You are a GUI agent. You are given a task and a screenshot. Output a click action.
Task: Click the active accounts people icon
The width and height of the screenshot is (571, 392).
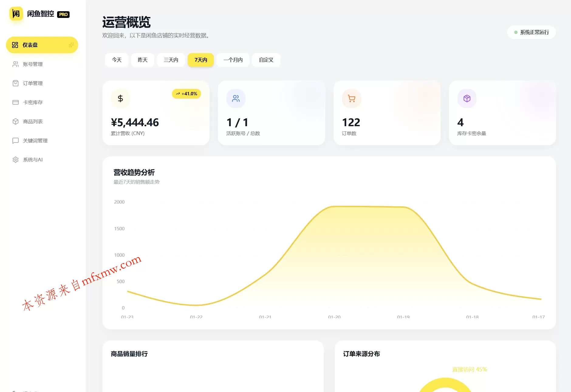pos(236,98)
